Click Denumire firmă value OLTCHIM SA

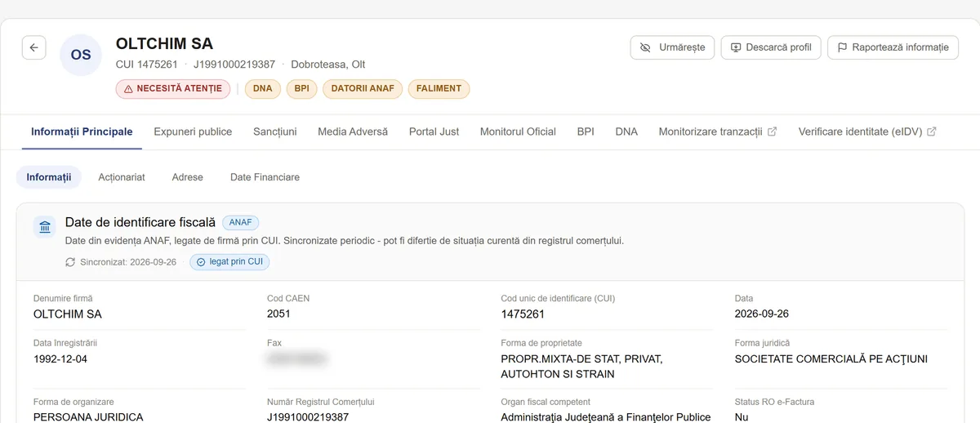[x=68, y=314]
